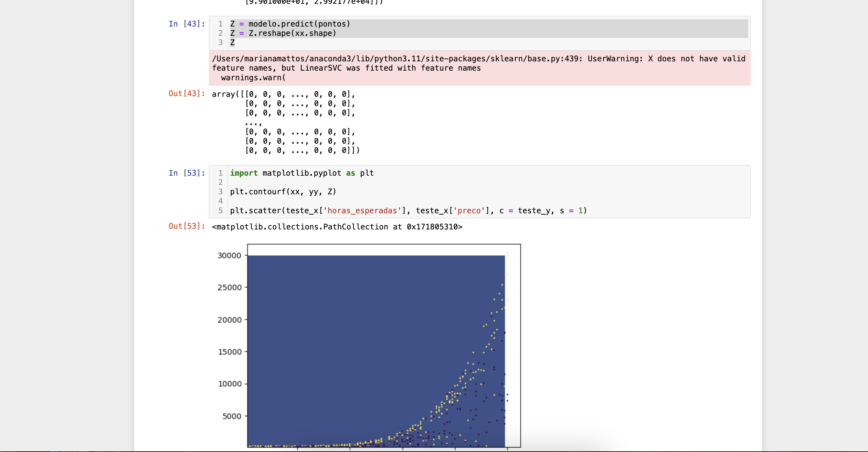The height and width of the screenshot is (452, 868).
Task: Click the line 'Z = Z.reshape(xx.shape)'
Action: (x=283, y=33)
